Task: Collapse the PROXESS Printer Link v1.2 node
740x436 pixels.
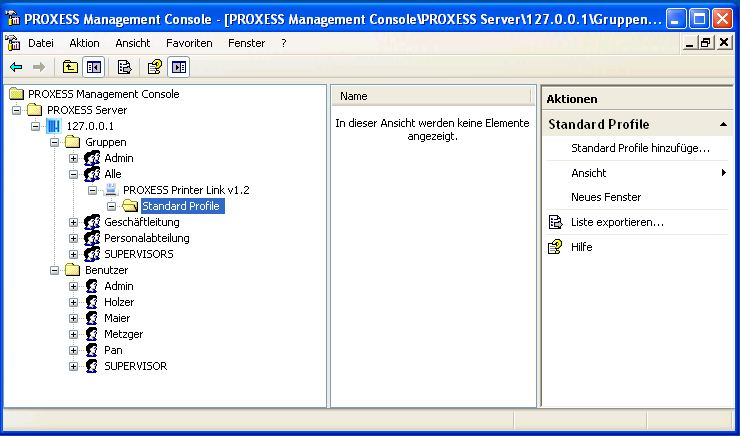Action: pos(92,191)
